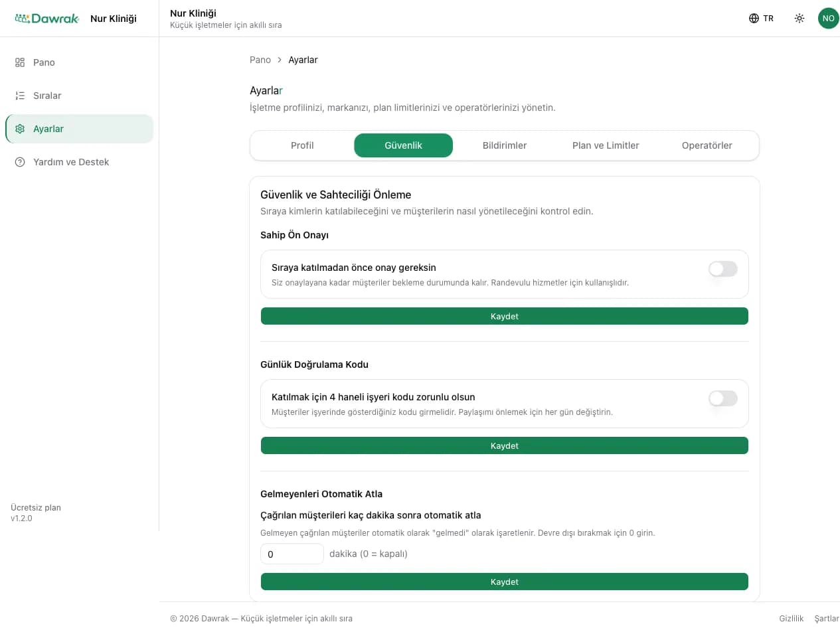This screenshot has width=840, height=634.
Task: Switch to the Profil tab
Action: [x=302, y=145]
